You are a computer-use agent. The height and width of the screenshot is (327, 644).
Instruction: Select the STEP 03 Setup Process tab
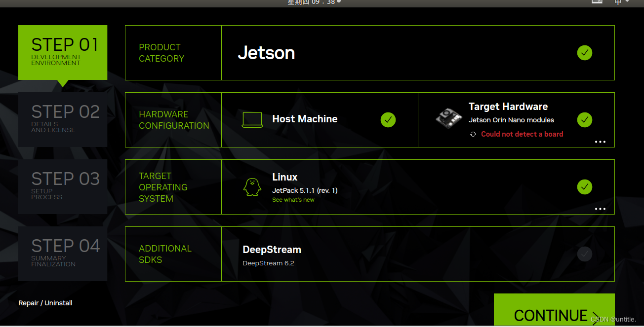click(x=63, y=186)
